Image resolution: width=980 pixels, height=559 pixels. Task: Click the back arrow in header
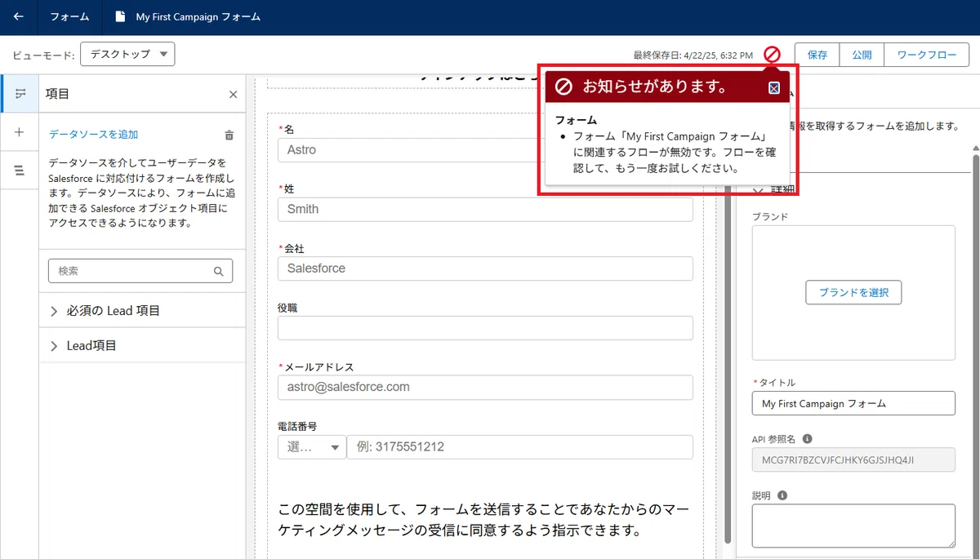18,17
